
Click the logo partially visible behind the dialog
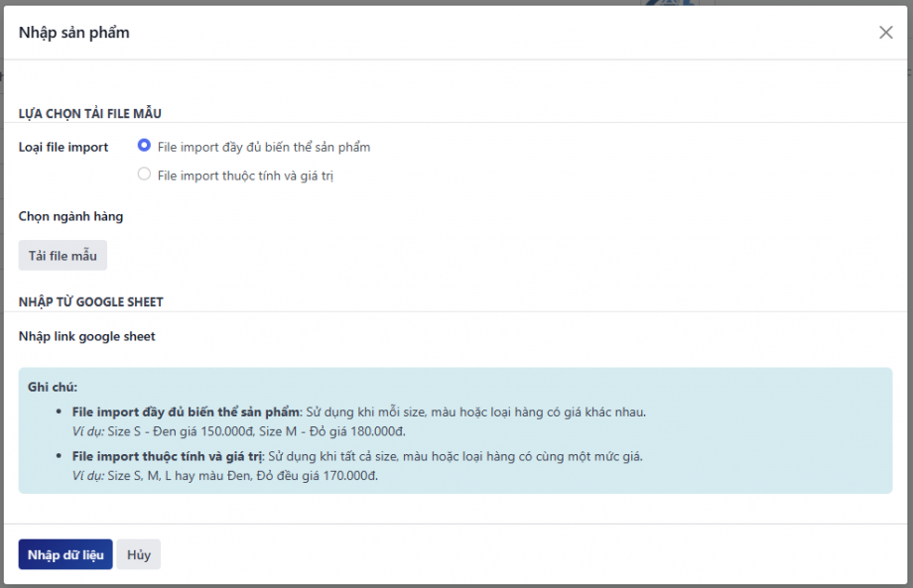678,3
